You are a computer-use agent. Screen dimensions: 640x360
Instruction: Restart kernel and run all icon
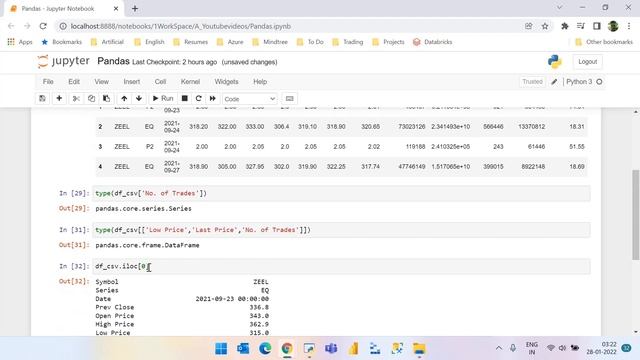213,98
